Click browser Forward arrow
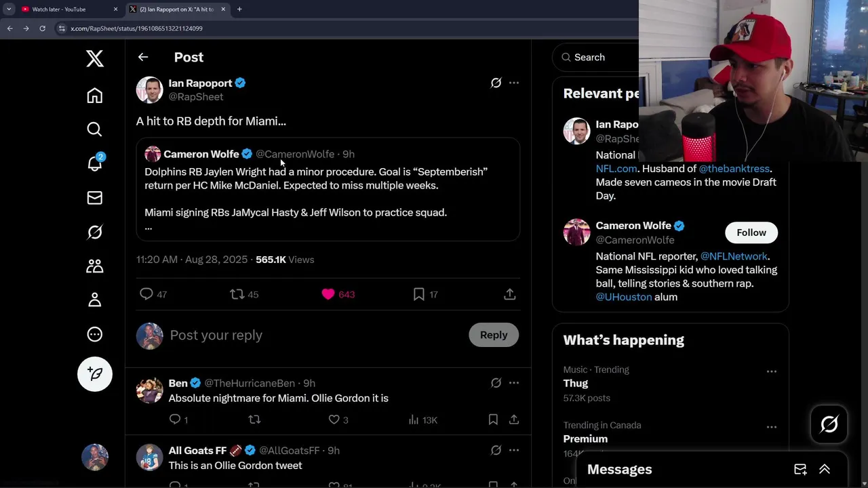Viewport: 868px width, 488px height. pos(26,28)
